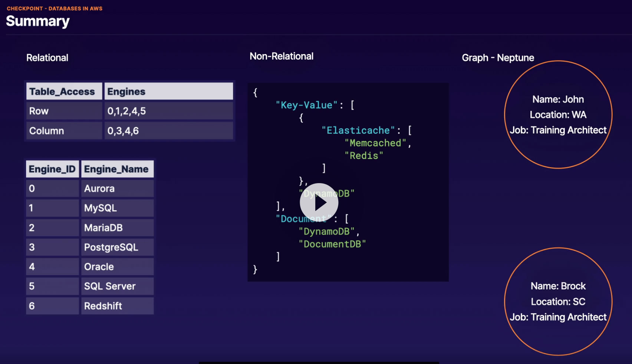Click the Engine_ID "1" beside MySQL
Image resolution: width=632 pixels, height=364 pixels.
(x=52, y=208)
